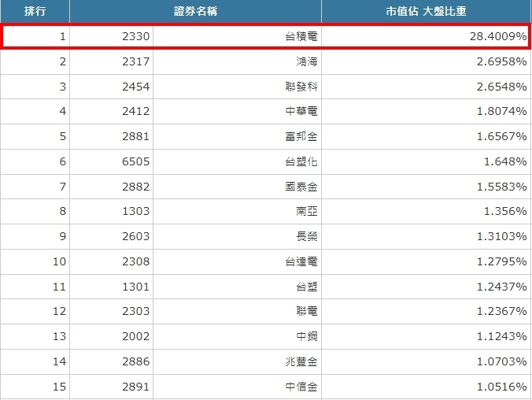The image size is (532, 400).
Task: Click the 1.2795% weight value
Action: [x=501, y=261]
